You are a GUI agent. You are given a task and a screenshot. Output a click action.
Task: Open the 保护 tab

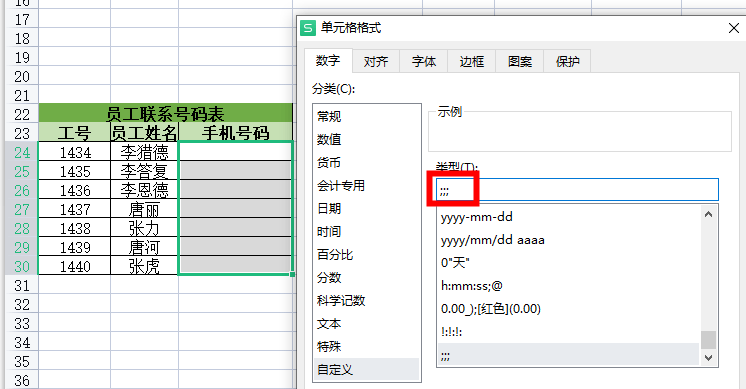[567, 61]
